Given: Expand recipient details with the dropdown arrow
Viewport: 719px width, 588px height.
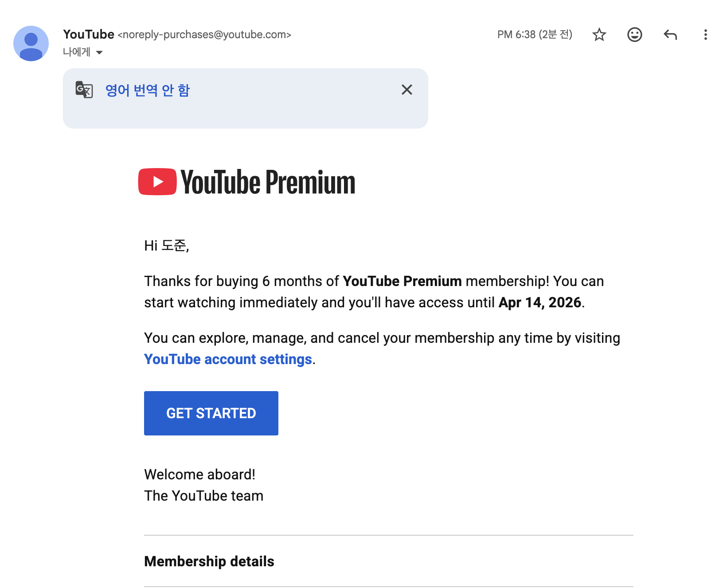Looking at the screenshot, I should [x=99, y=52].
